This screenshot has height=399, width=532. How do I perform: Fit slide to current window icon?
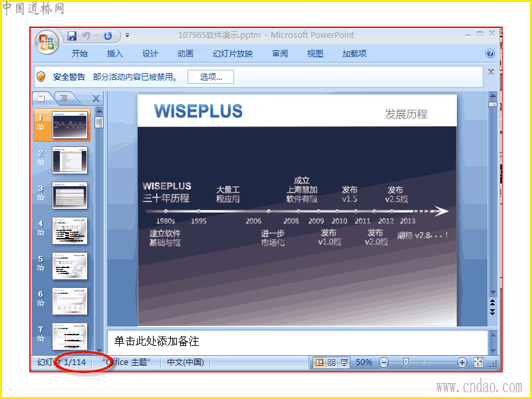coord(478,362)
